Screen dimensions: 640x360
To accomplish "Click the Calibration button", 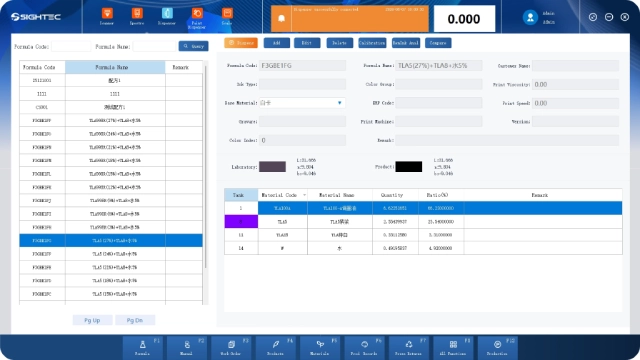I will 372,43.
